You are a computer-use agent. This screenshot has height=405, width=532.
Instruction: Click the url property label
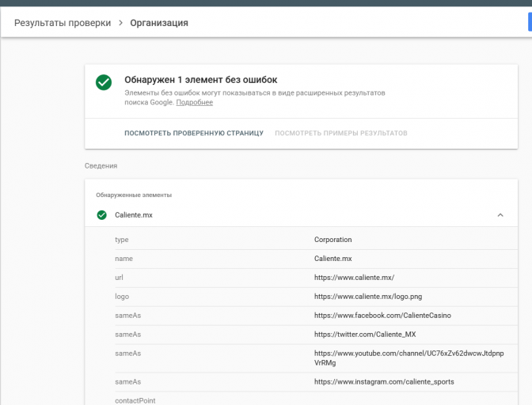pos(119,278)
